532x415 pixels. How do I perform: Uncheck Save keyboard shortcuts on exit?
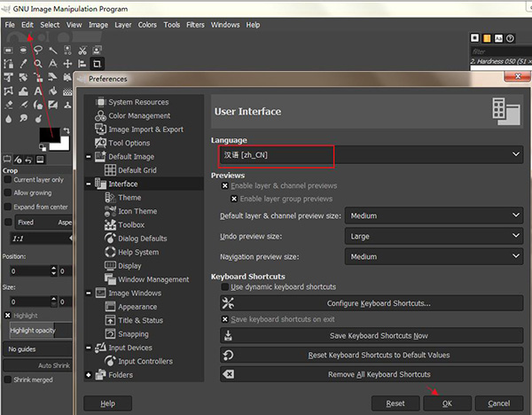[224, 319]
